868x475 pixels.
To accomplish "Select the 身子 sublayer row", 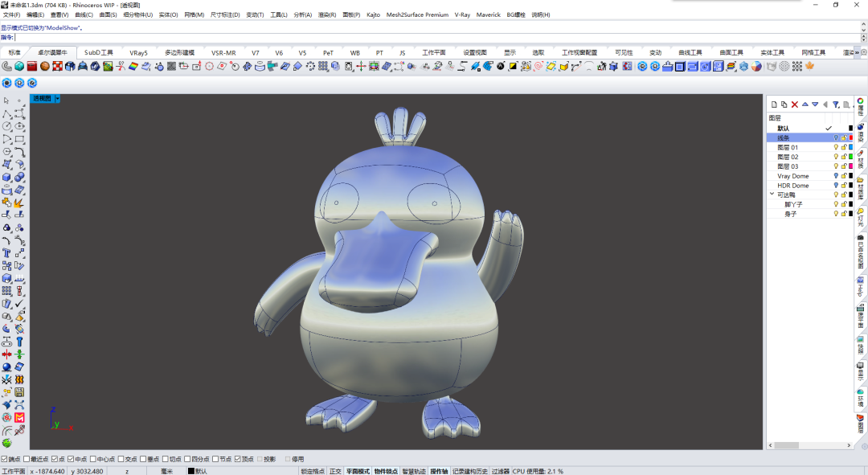I will pos(810,214).
